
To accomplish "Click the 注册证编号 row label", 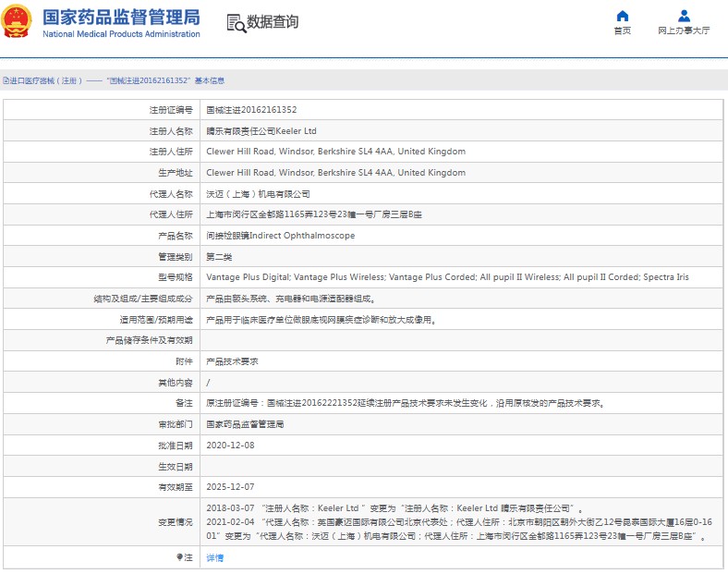I will coord(171,110).
